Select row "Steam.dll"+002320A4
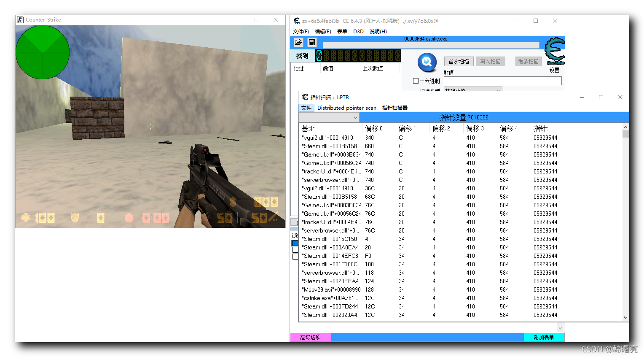The image size is (644, 357). click(x=460, y=315)
